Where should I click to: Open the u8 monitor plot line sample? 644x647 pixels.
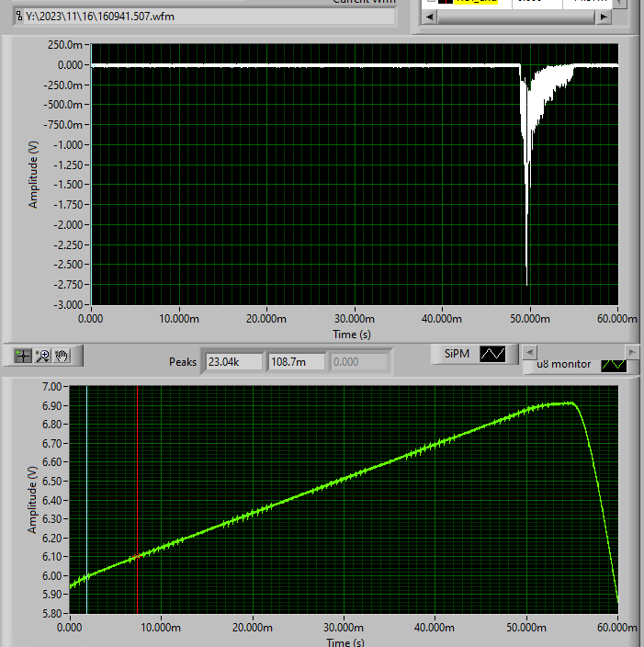614,365
